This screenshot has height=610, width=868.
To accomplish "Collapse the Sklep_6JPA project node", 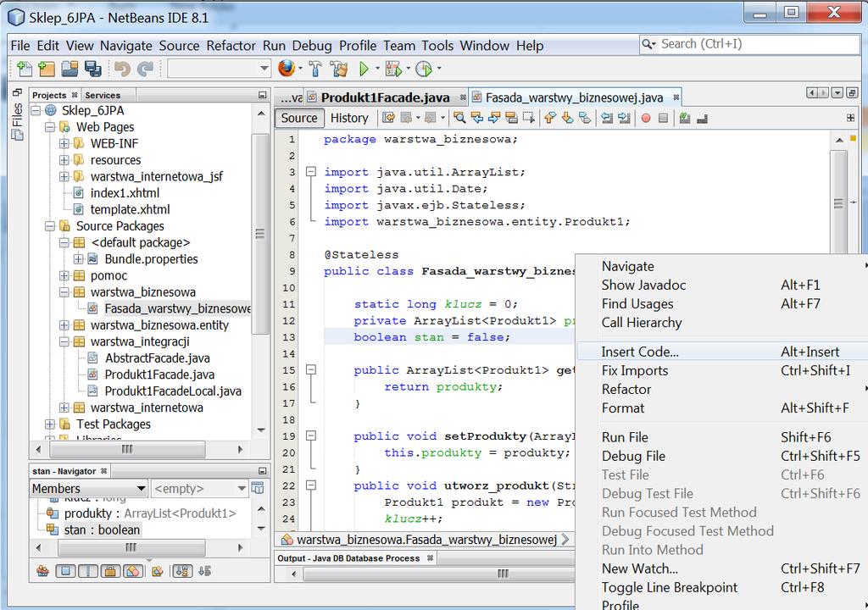I will [36, 111].
